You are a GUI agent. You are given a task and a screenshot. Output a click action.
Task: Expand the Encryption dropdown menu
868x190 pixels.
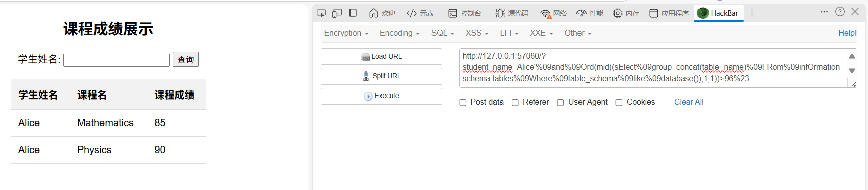coord(346,33)
